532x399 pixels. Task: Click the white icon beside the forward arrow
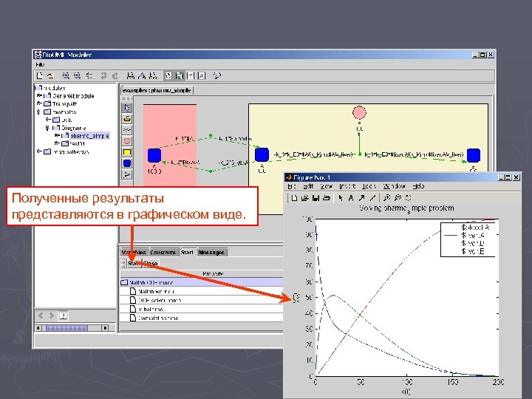[63, 316]
